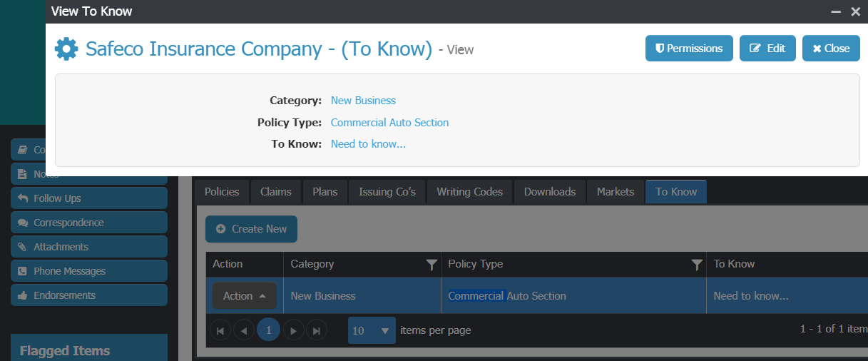Viewport: 868px width, 361px height.
Task: Select page 1 in pager
Action: tap(268, 330)
